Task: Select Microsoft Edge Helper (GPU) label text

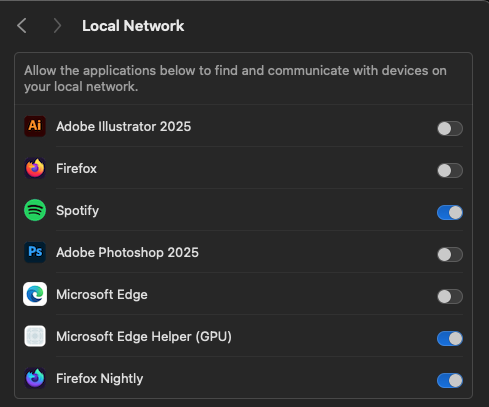Action: [x=144, y=337]
